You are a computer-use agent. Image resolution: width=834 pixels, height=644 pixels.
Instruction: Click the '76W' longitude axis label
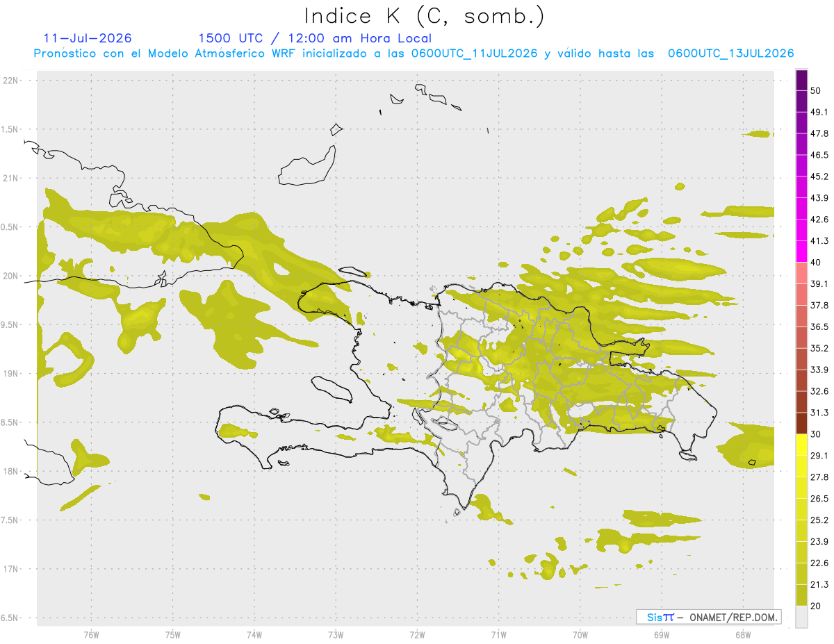(x=91, y=635)
